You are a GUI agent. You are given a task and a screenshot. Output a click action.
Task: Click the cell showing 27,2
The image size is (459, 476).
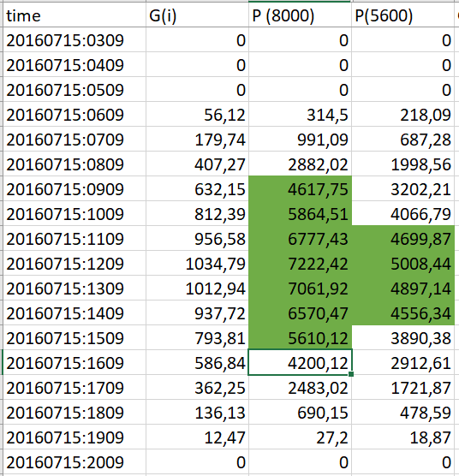pyautogui.click(x=300, y=437)
